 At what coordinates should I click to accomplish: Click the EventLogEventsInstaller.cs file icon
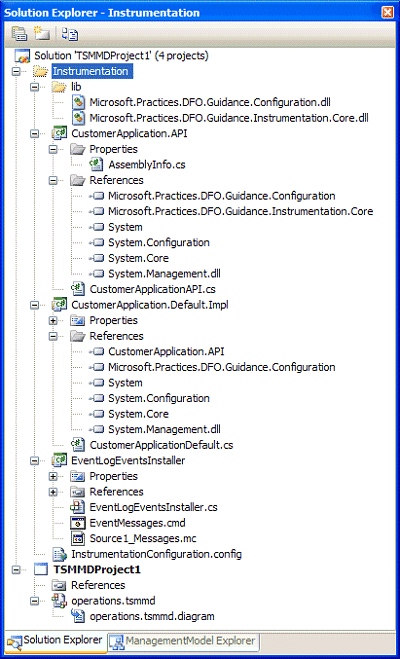(x=78, y=507)
